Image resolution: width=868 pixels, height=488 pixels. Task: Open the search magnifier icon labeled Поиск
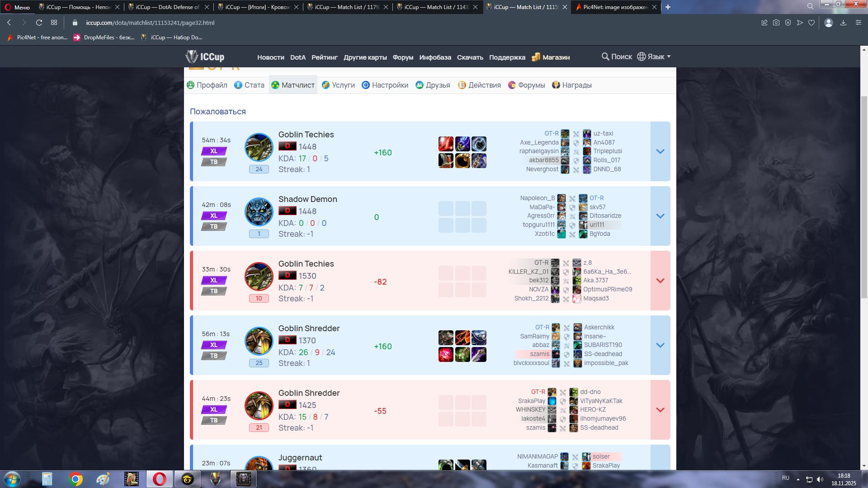pyautogui.click(x=605, y=56)
